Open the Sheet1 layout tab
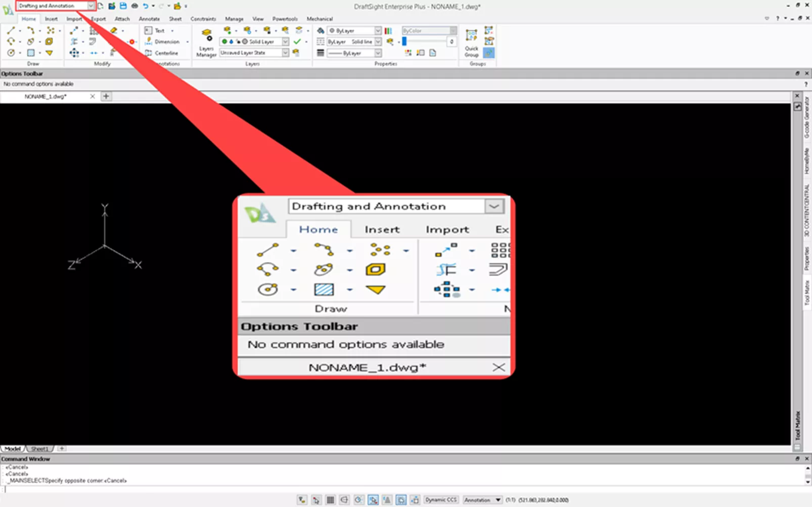812x507 pixels. click(x=39, y=449)
